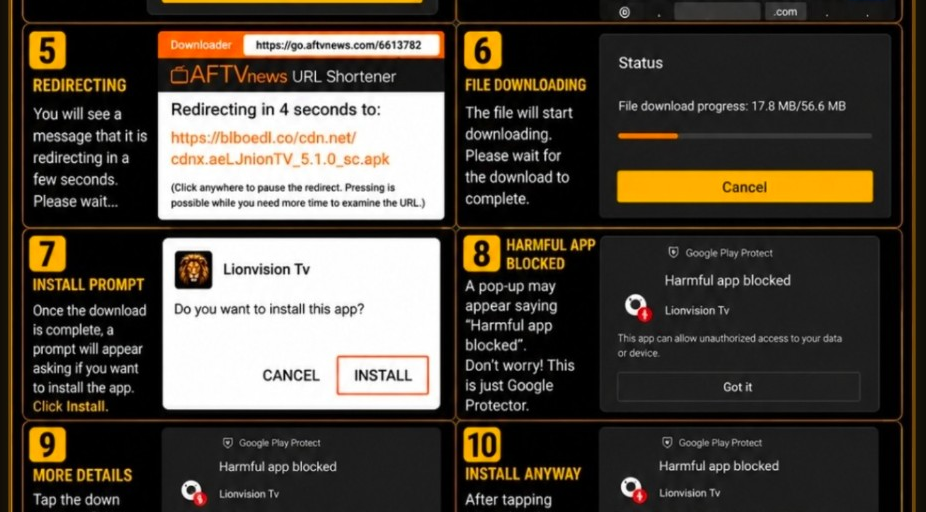This screenshot has width=926, height=512.
Task: Click 'Lionvision Tv' name in Install Anyway panel
Action: click(690, 493)
